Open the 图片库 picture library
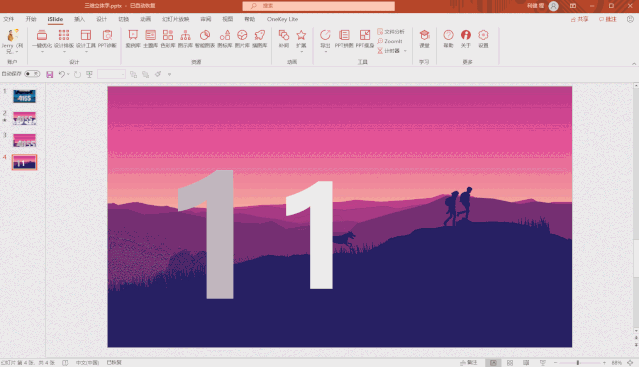The height and width of the screenshot is (367, 639). 242,39
